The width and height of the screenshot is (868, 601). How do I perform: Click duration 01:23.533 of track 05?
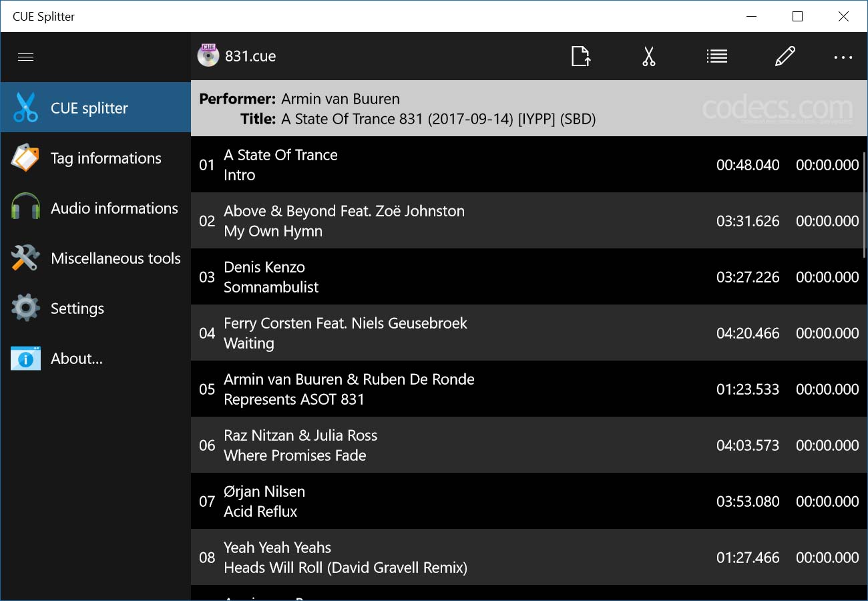pyautogui.click(x=748, y=389)
